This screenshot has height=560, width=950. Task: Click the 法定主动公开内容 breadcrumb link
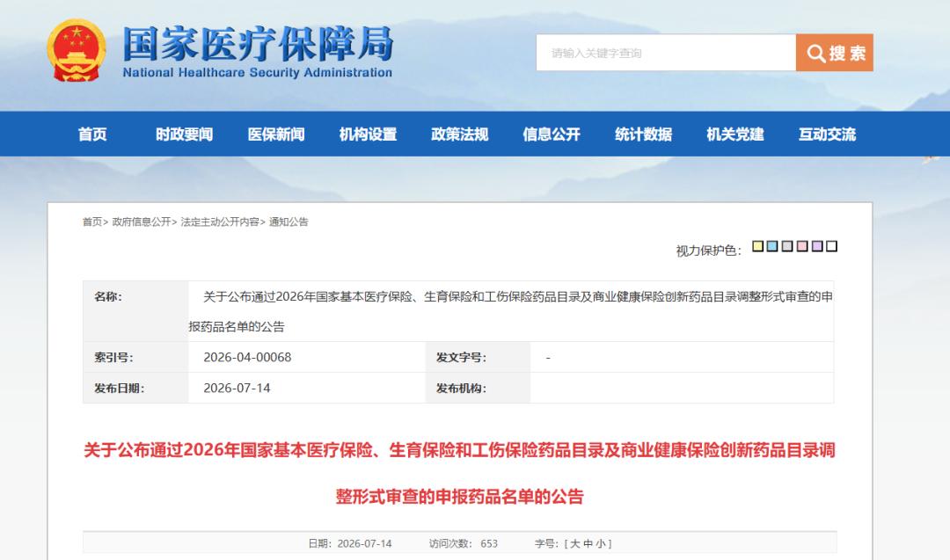tap(220, 222)
